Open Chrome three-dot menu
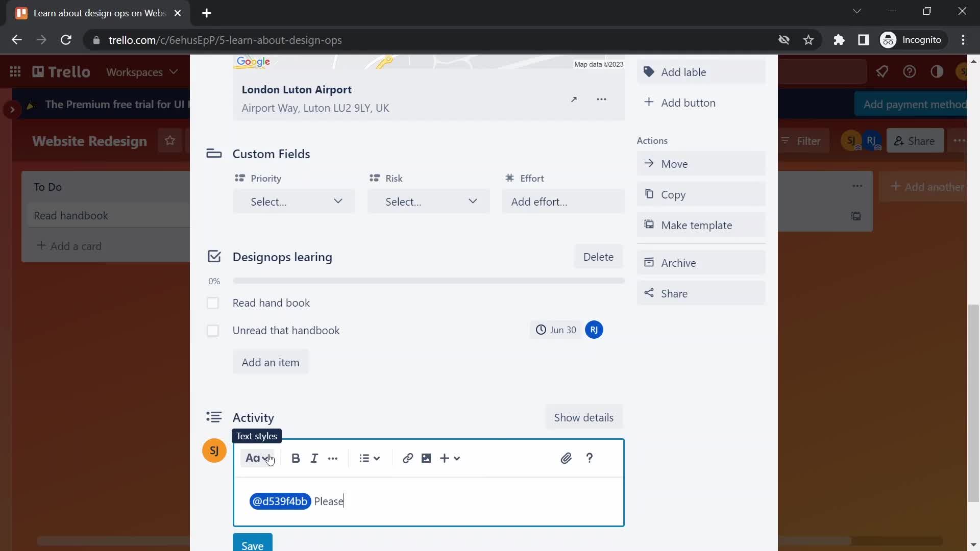Viewport: 980px width, 551px height. 963,40
